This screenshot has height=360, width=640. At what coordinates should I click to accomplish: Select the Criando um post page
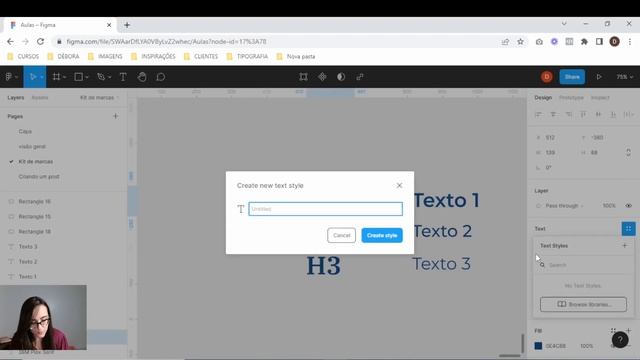tap(39, 177)
